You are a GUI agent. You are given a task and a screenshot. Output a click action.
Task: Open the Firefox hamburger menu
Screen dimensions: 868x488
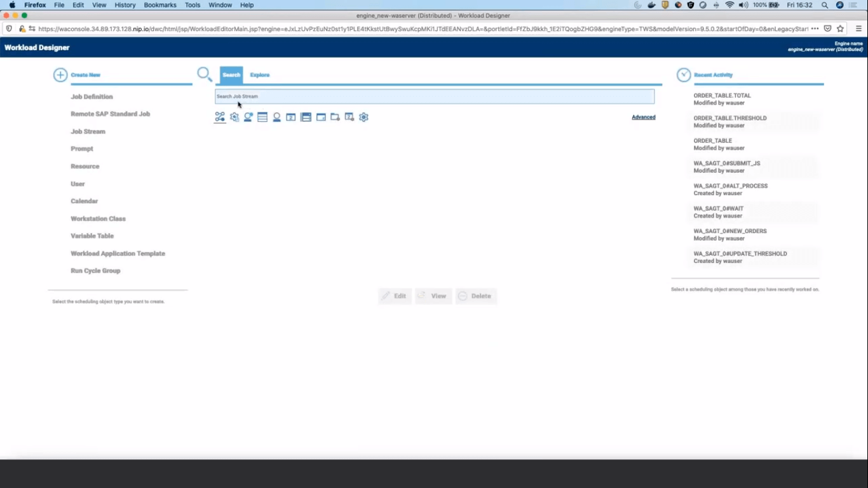858,29
